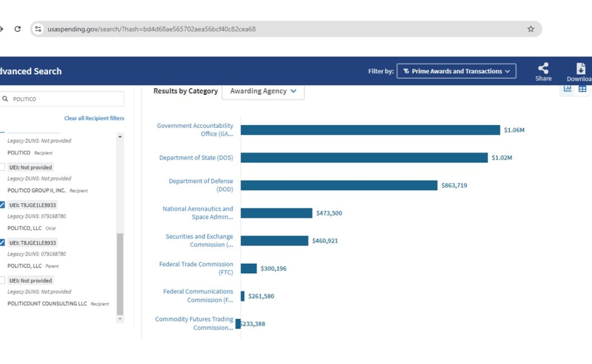Click the filter icon inside the Filter by dropdown

coord(406,72)
